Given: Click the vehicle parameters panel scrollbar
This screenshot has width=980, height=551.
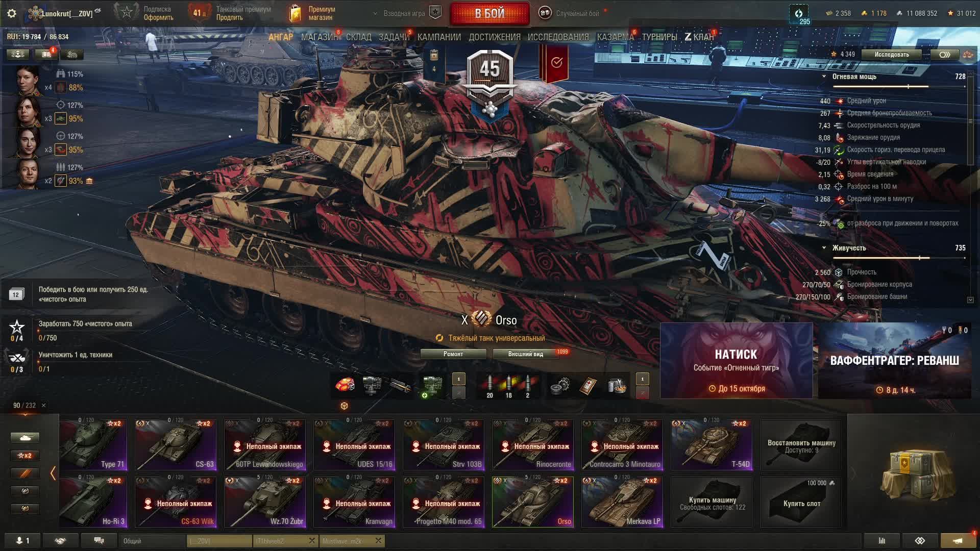Looking at the screenshot, I should tap(970, 122).
